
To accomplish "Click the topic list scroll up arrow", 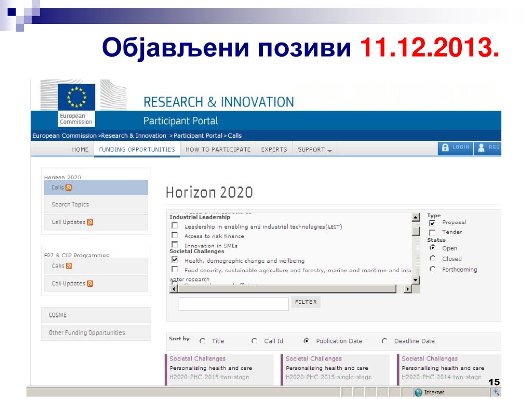I will point(416,218).
